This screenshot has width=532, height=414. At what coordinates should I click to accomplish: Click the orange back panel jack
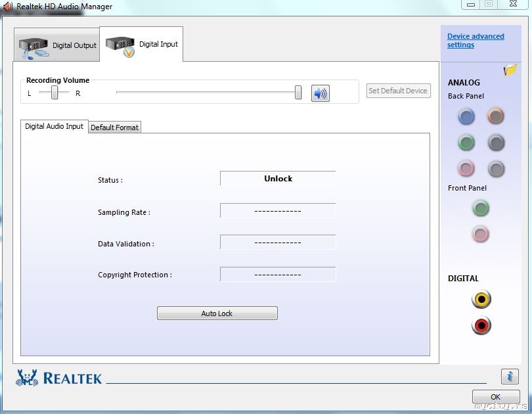pyautogui.click(x=496, y=116)
